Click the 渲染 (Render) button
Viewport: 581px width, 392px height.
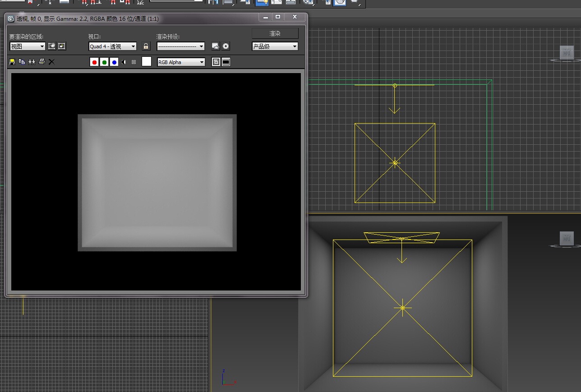point(275,33)
